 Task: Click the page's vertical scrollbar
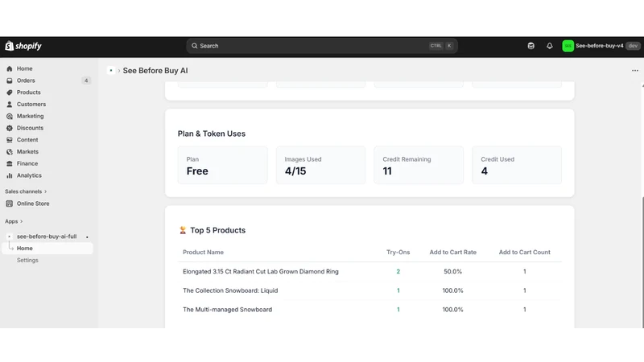642,262
